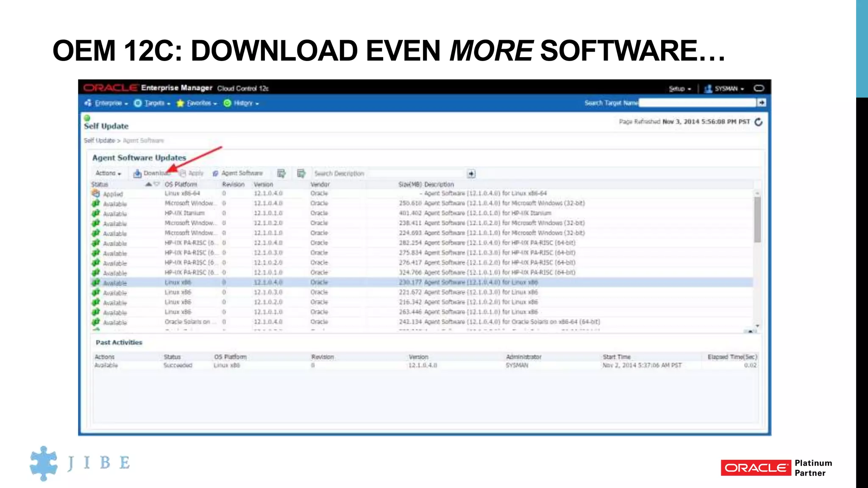Open the Setup dropdown

click(x=679, y=89)
